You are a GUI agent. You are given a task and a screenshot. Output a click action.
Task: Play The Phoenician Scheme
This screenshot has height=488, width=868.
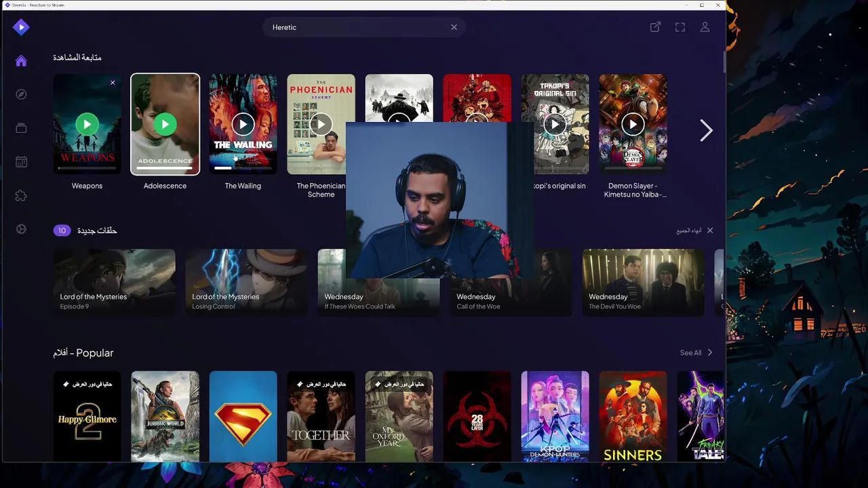coord(321,124)
